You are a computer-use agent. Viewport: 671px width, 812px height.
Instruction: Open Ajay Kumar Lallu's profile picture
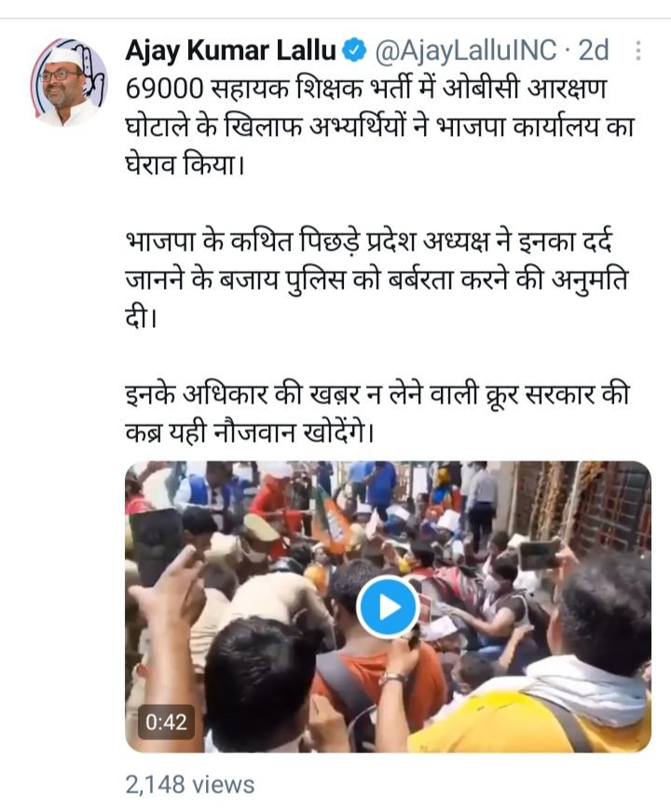pyautogui.click(x=69, y=82)
